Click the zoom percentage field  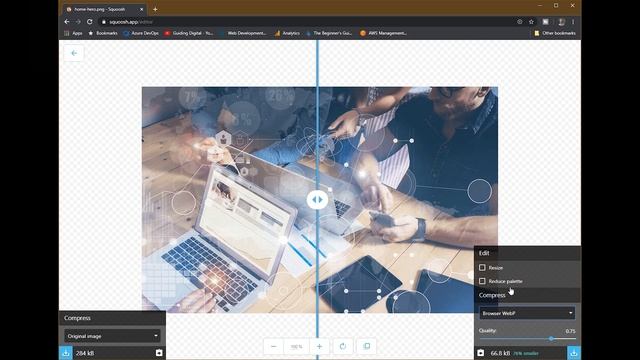[x=296, y=347]
